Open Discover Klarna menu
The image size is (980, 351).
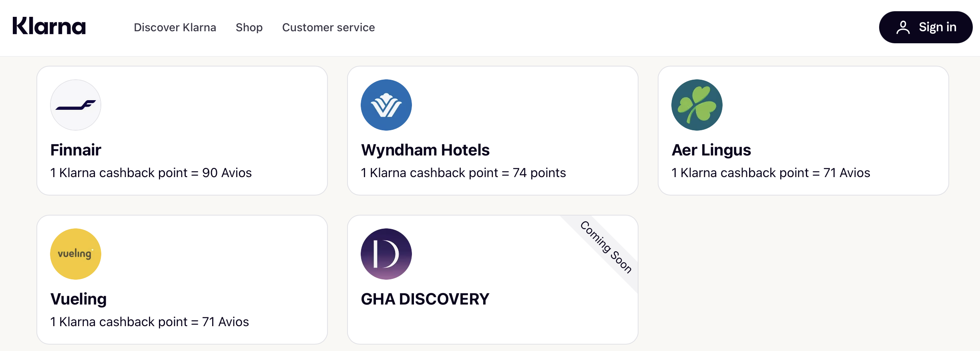pyautogui.click(x=175, y=27)
